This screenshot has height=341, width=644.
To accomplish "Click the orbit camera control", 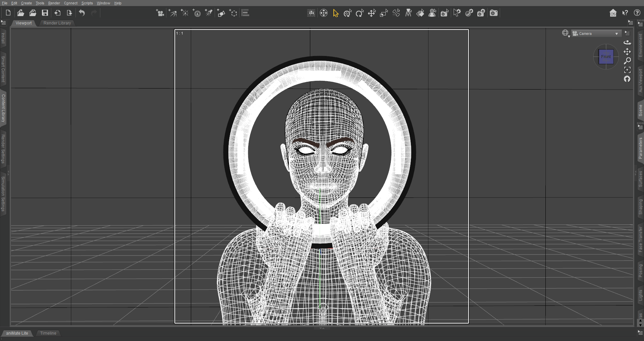I will [627, 43].
